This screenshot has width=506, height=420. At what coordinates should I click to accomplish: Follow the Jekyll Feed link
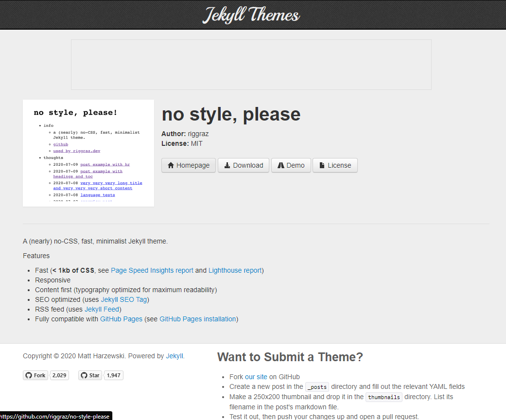point(102,309)
